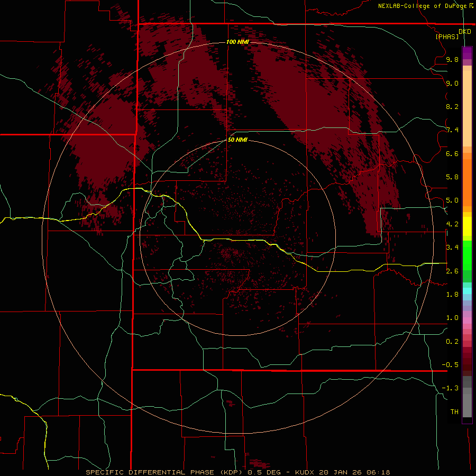
Task: Click the 06:18 timestamp
Action: click(379, 472)
